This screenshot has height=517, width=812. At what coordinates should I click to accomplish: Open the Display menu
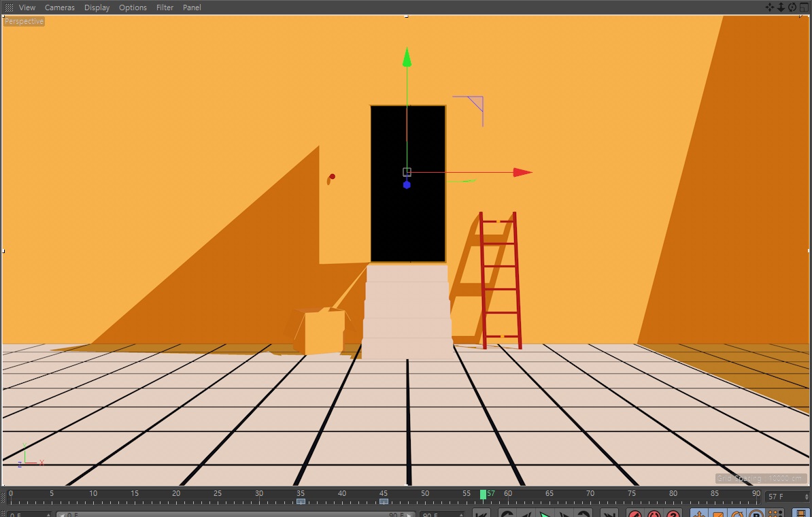97,7
